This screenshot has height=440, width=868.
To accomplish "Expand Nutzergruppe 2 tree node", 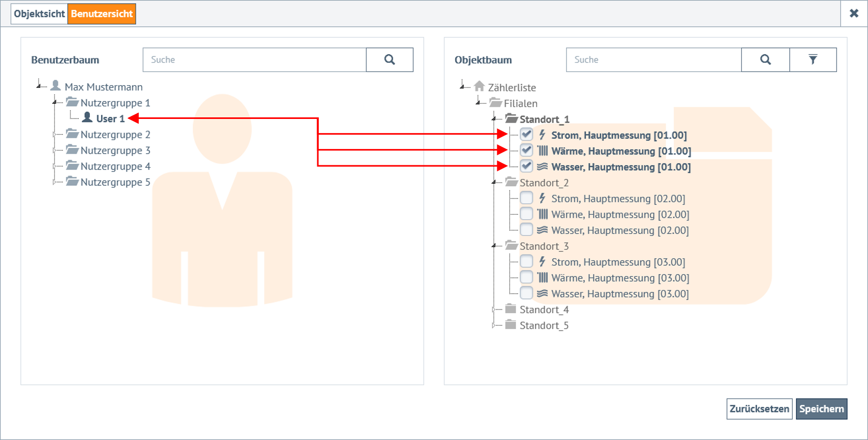I will [x=54, y=135].
